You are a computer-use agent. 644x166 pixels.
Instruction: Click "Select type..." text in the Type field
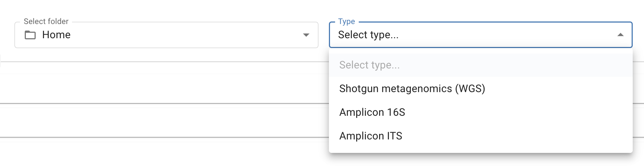pyautogui.click(x=368, y=35)
